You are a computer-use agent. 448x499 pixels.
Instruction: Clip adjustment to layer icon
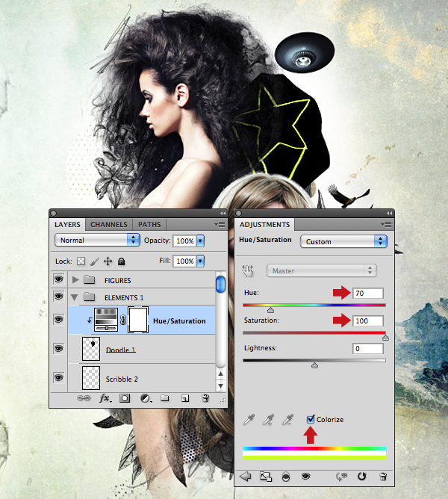tap(286, 477)
